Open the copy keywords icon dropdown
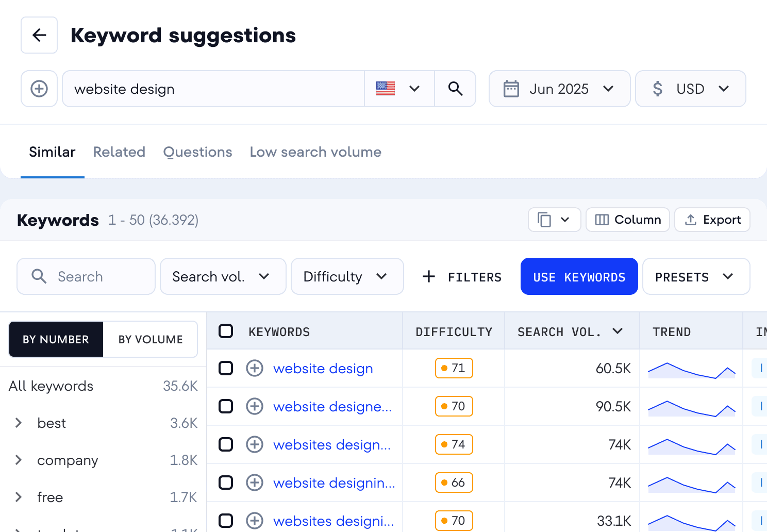The height and width of the screenshot is (532, 767). pos(554,220)
